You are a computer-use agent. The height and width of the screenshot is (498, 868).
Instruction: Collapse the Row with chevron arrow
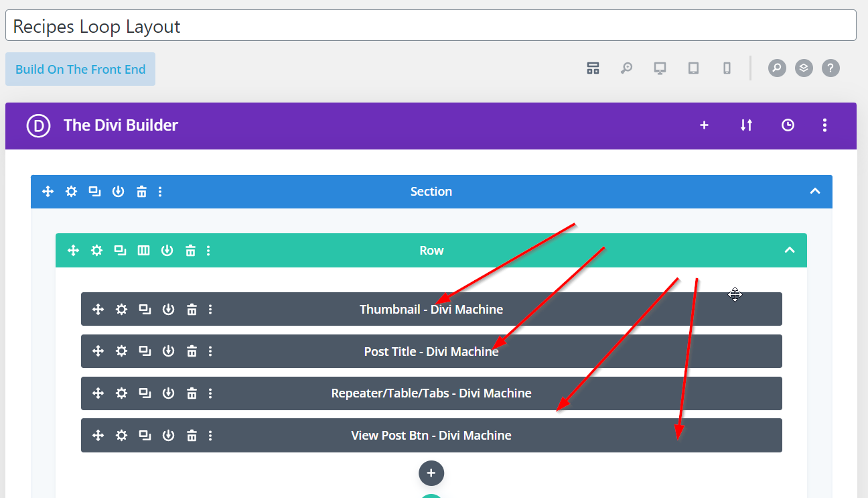point(790,251)
